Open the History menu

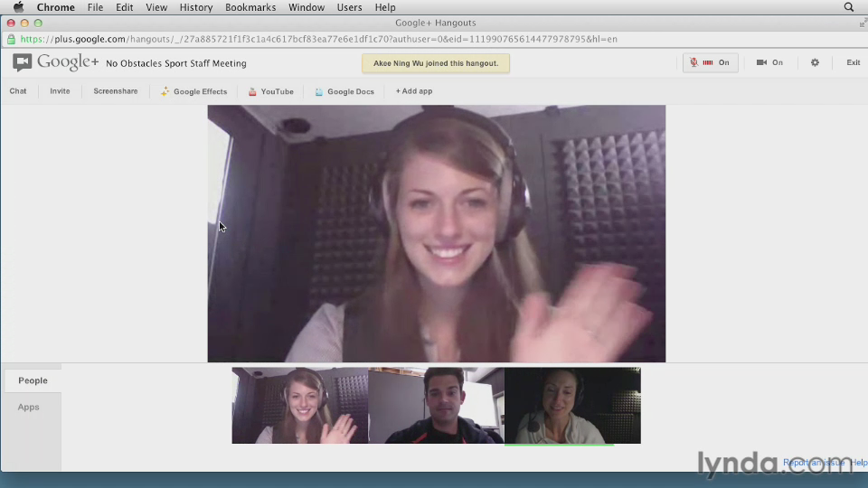tap(196, 7)
